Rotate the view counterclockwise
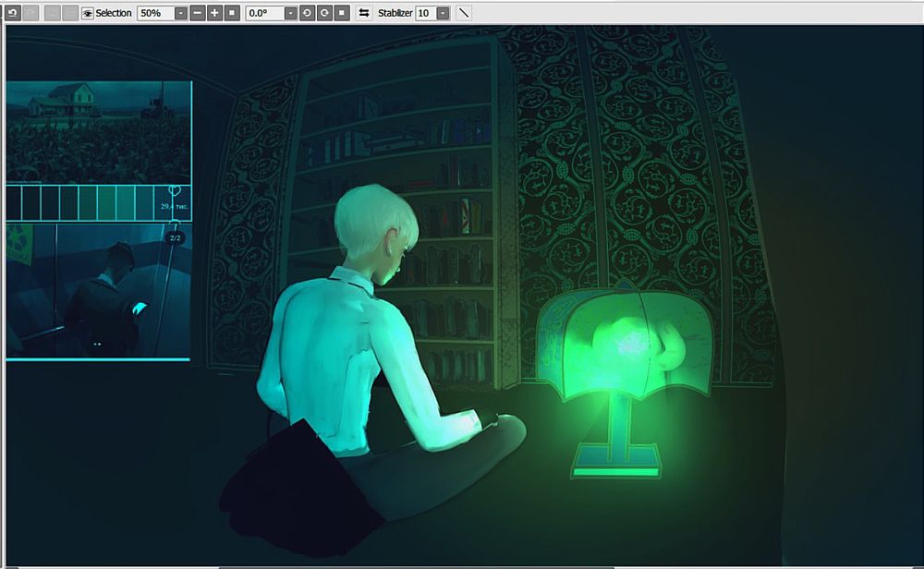 [307, 12]
